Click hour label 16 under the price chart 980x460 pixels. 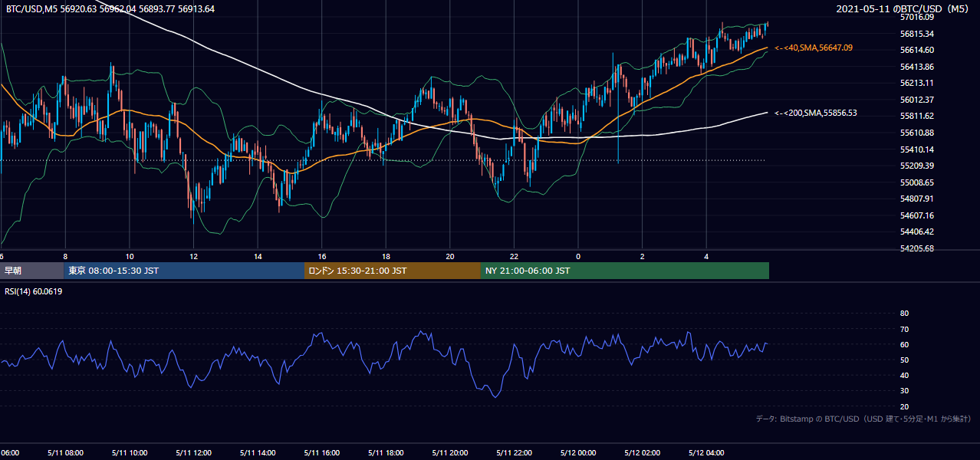click(322, 257)
